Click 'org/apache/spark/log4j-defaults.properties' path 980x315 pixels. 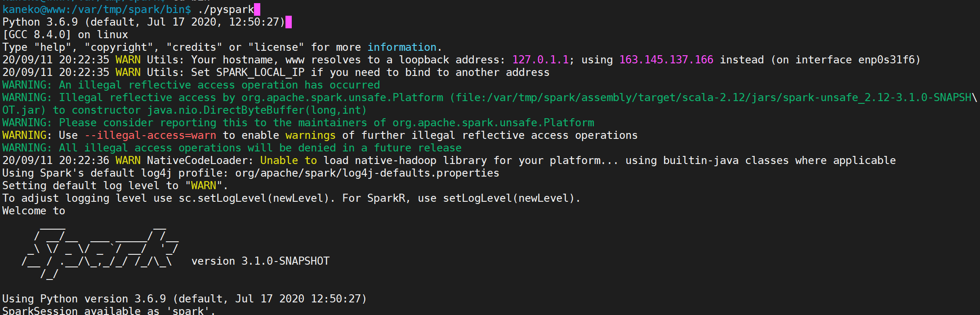click(x=367, y=173)
